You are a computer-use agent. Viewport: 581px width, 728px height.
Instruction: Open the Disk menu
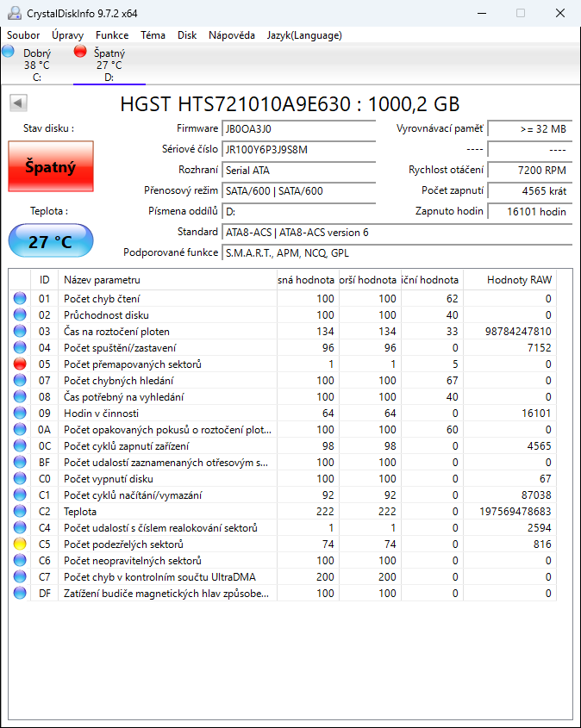pyautogui.click(x=187, y=35)
